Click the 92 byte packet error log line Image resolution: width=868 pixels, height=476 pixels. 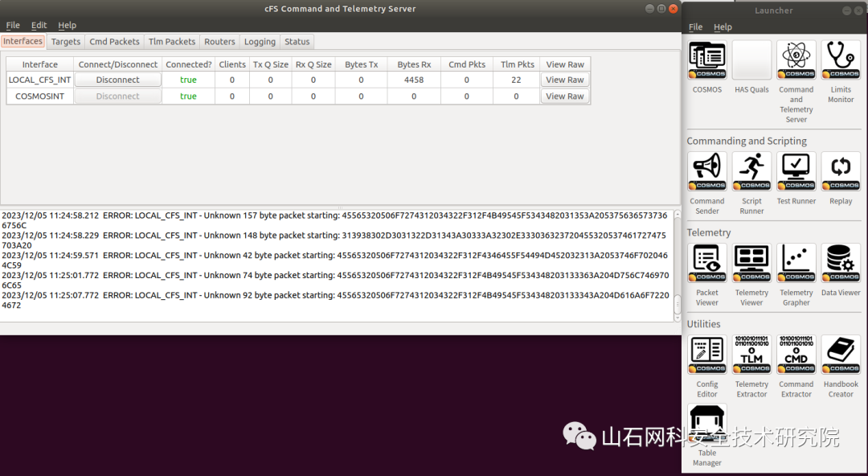(x=335, y=300)
